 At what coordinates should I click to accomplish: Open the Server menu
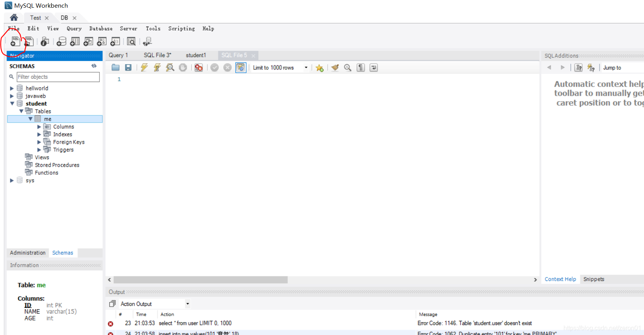tap(128, 28)
